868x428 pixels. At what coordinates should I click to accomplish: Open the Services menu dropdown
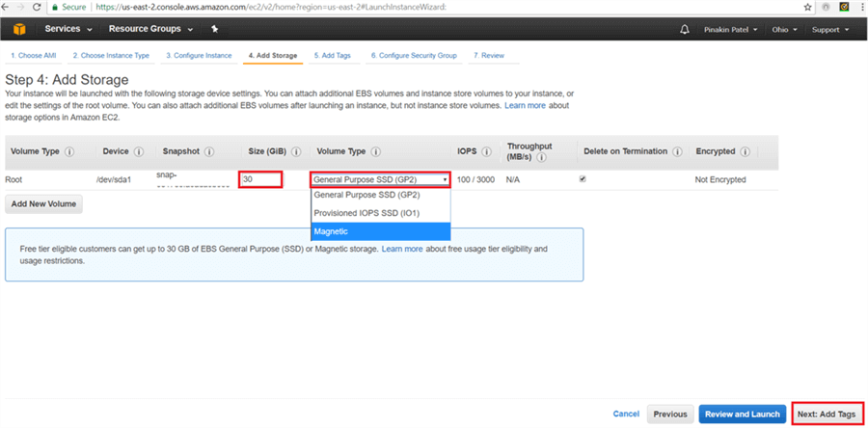coord(68,29)
